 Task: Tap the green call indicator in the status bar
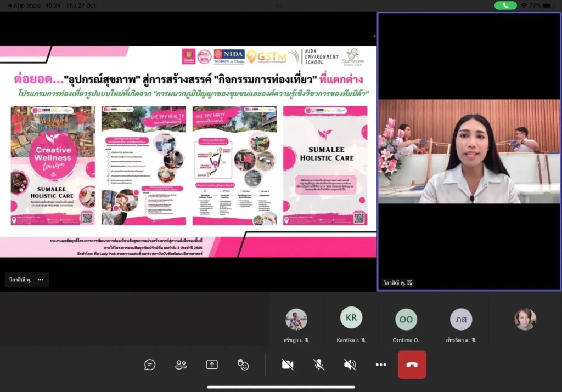pyautogui.click(x=504, y=5)
